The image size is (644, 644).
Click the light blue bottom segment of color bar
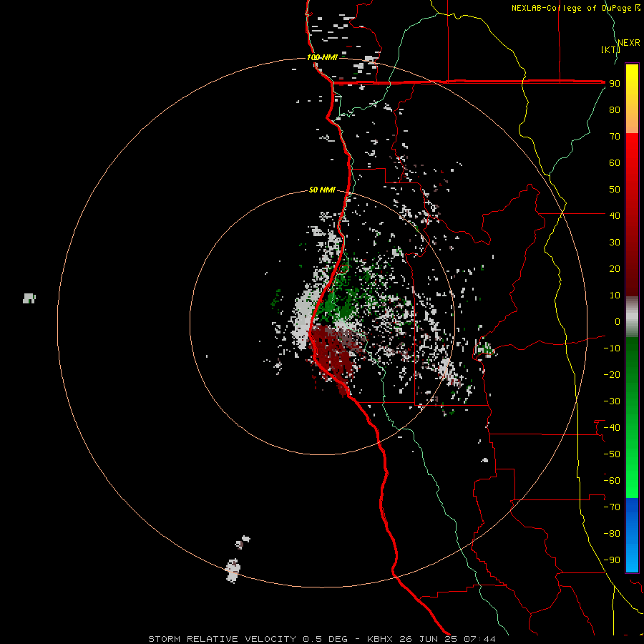pyautogui.click(x=632, y=555)
